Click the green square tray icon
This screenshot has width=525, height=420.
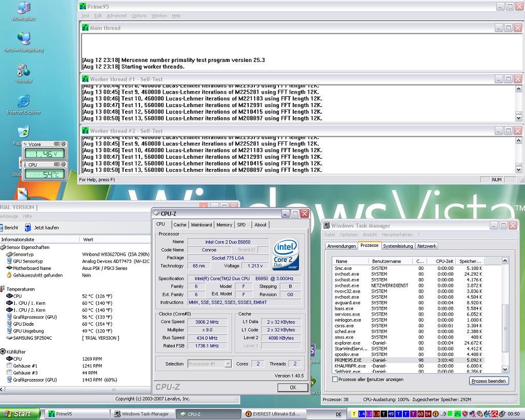tap(450, 414)
